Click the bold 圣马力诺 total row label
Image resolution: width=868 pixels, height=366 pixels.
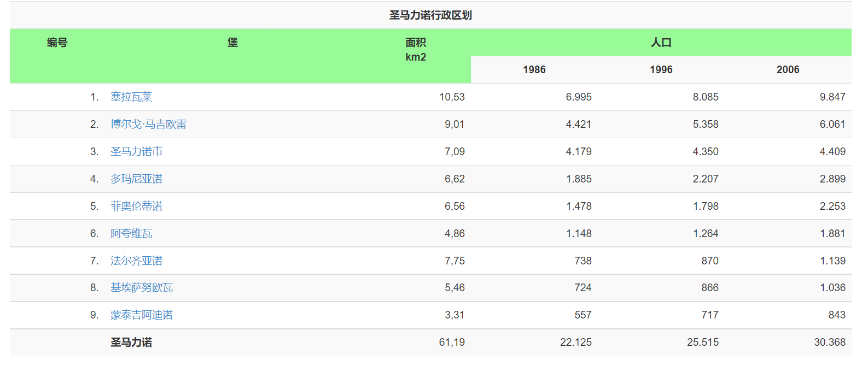click(x=131, y=343)
